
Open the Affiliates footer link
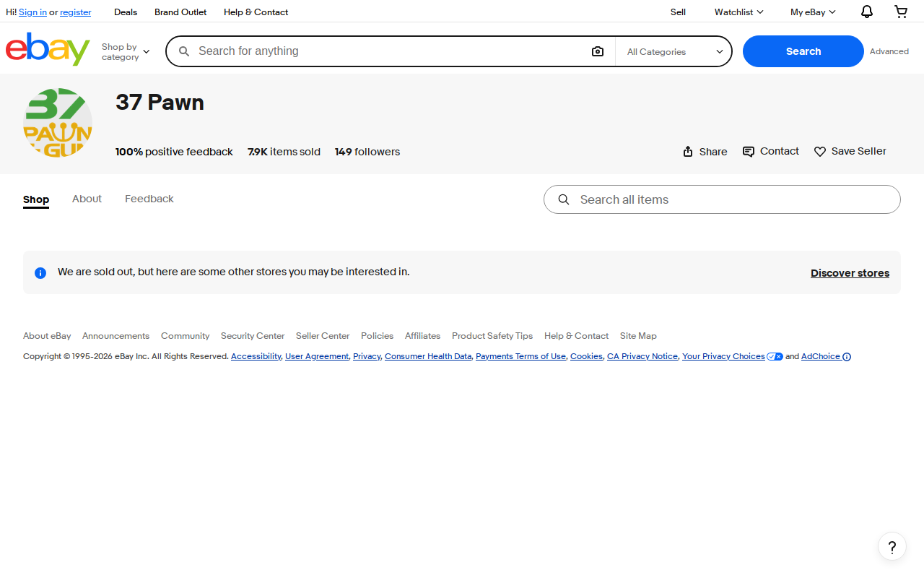[x=422, y=336]
